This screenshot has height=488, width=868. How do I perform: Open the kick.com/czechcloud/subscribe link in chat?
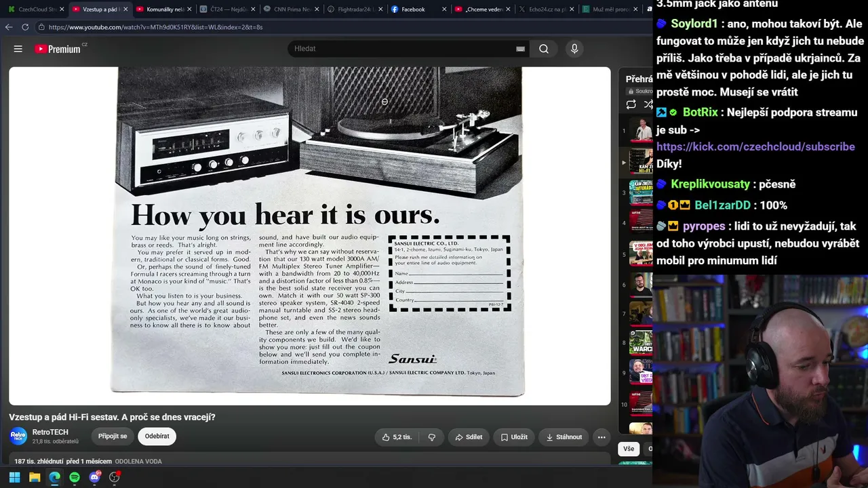[755, 147]
